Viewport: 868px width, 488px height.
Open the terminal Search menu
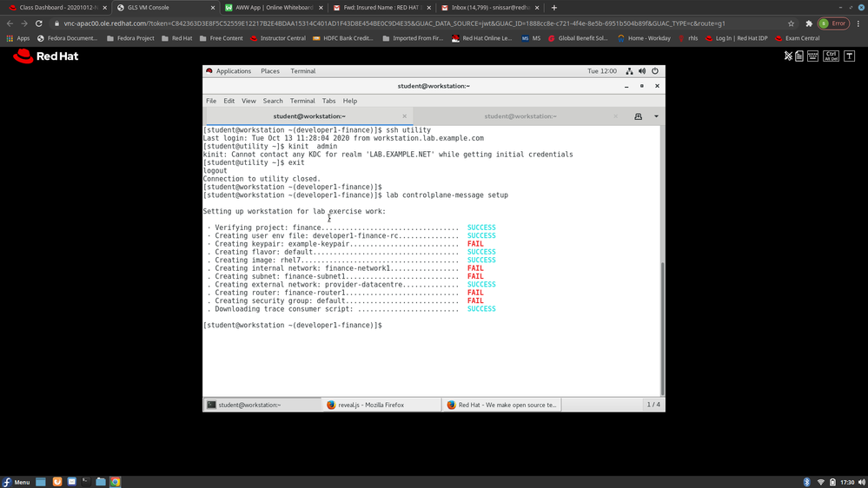tap(273, 101)
